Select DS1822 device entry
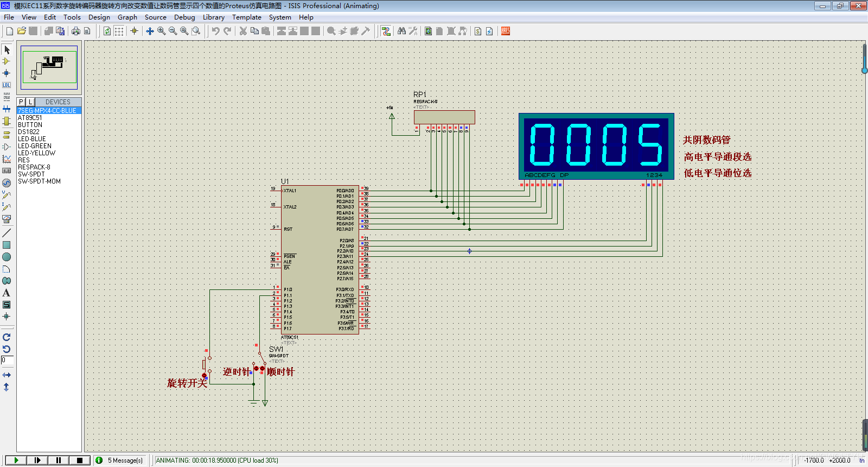Image resolution: width=868 pixels, height=467 pixels. (x=49, y=132)
